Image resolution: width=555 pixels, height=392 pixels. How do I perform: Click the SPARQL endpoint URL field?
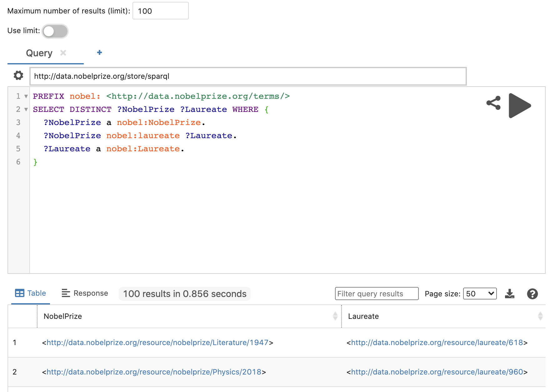[x=248, y=76]
